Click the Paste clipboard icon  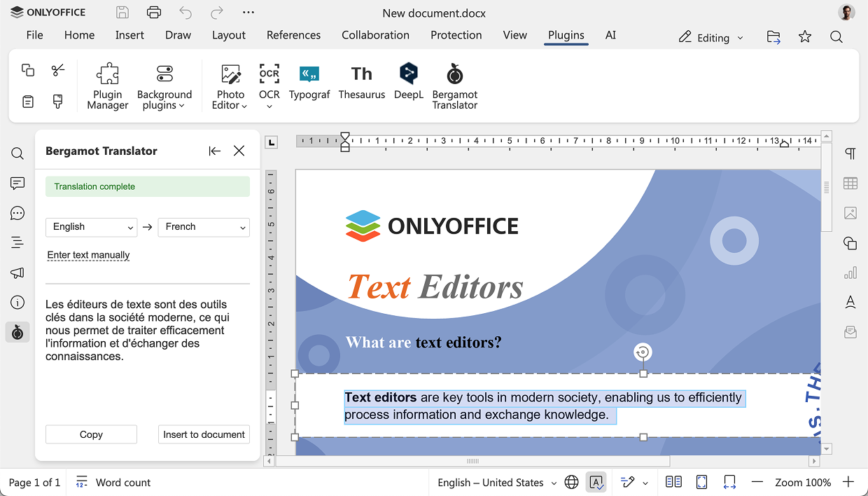coord(28,102)
